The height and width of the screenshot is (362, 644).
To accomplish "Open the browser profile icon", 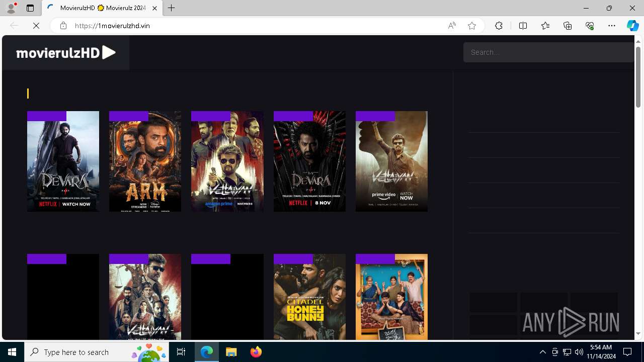I will [x=11, y=8].
